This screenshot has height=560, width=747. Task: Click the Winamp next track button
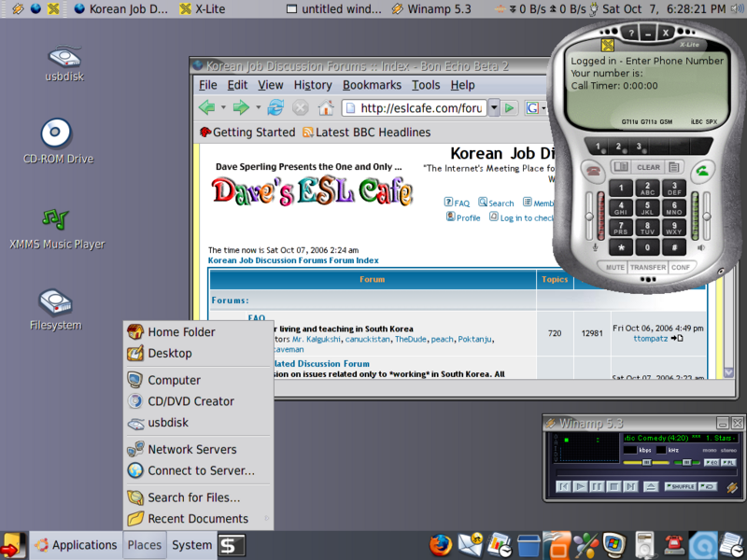click(x=630, y=486)
